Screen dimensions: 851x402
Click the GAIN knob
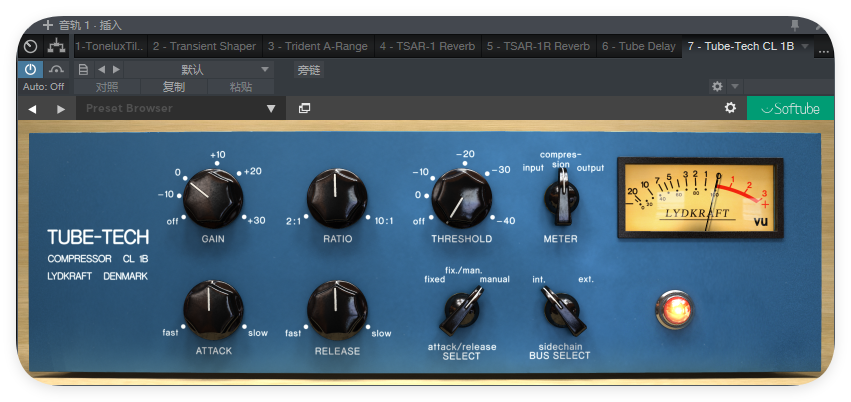(x=213, y=198)
